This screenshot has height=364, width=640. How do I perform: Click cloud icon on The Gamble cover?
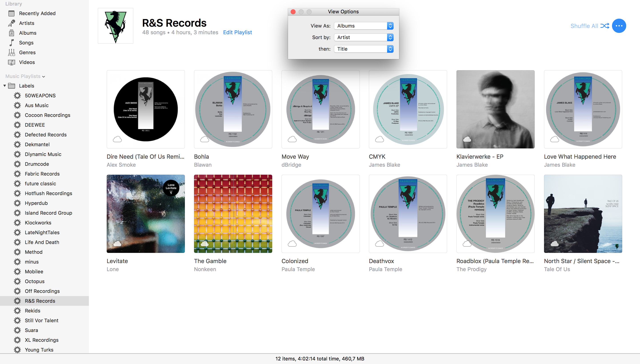click(x=204, y=244)
